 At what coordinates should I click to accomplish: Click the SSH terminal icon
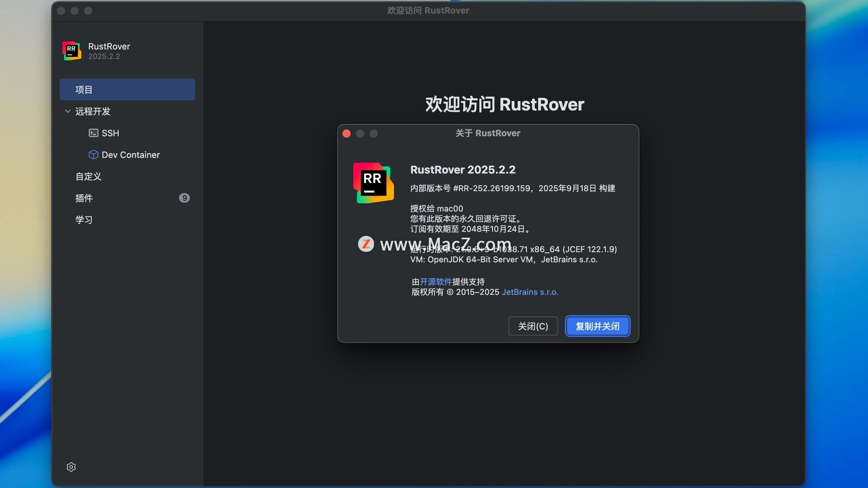(93, 133)
